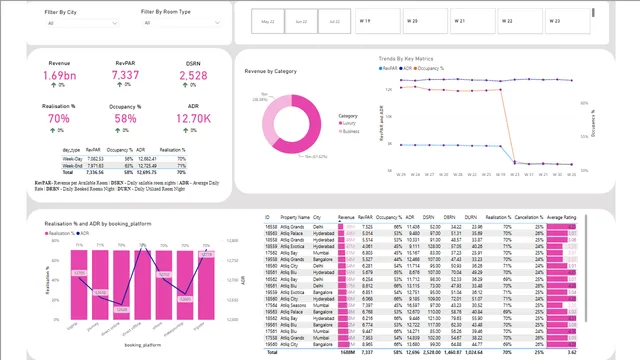Click the green arrow under DSRN
This screenshot has height=360, width=640.
point(185,85)
